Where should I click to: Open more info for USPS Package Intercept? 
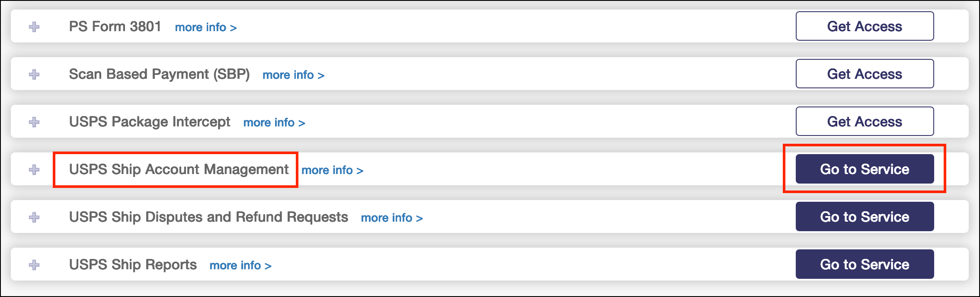pos(274,123)
